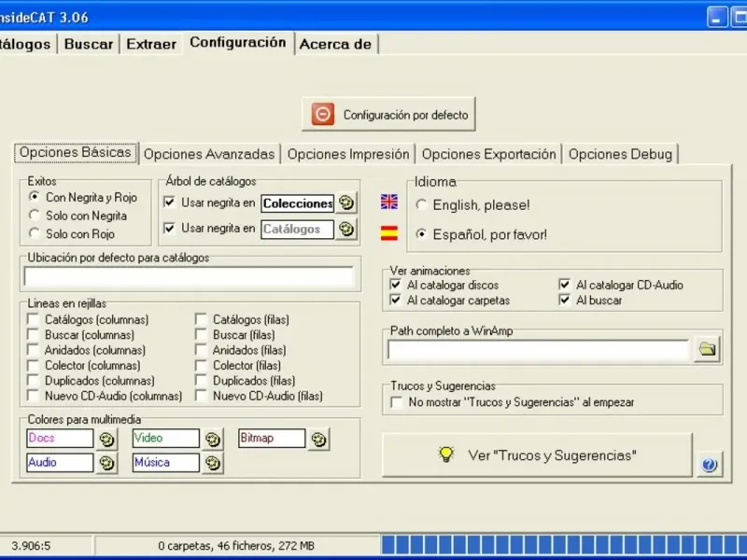Click the Spanish flag icon

(389, 233)
